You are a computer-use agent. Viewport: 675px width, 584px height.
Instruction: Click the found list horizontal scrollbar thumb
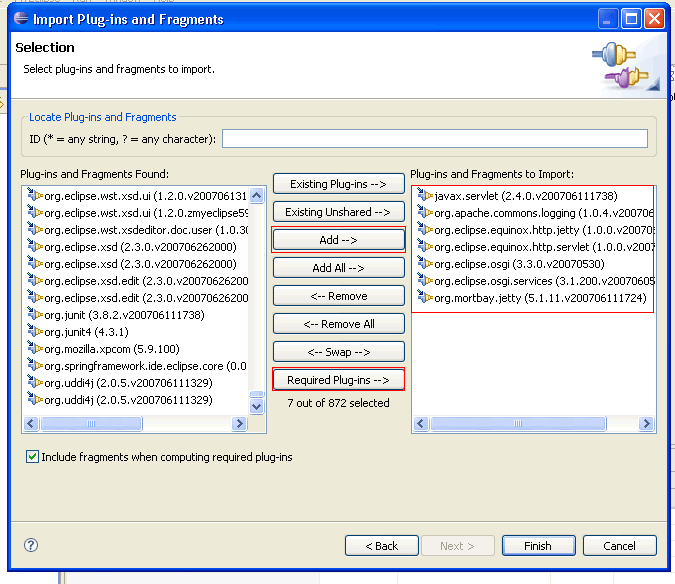pos(91,423)
